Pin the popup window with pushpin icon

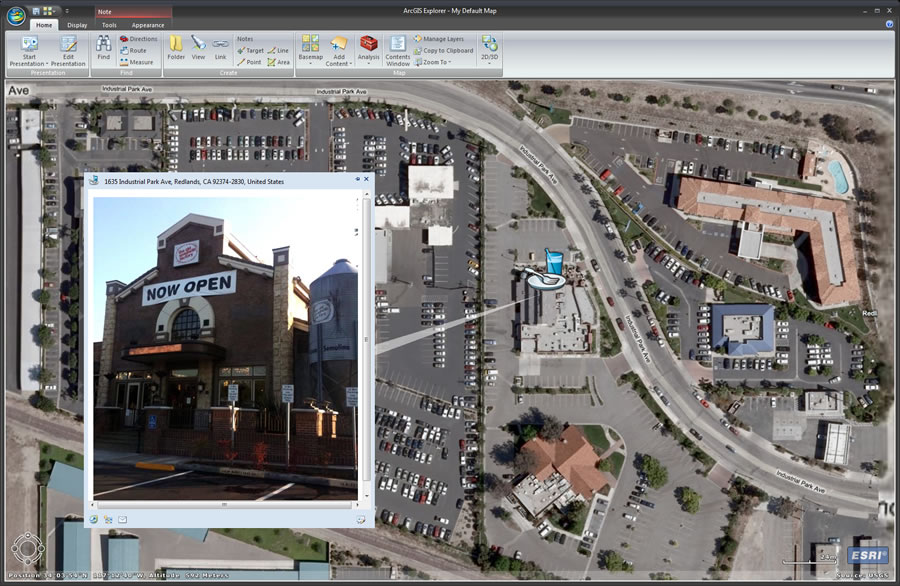[357, 179]
